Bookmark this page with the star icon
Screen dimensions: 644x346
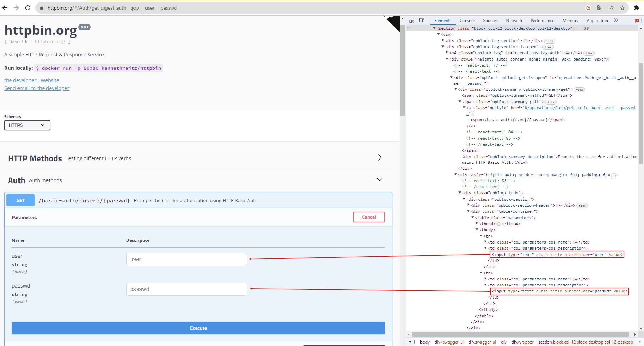[622, 8]
